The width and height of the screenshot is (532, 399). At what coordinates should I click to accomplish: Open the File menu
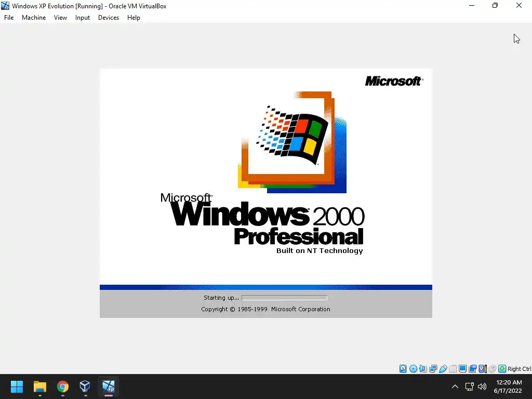coord(9,18)
